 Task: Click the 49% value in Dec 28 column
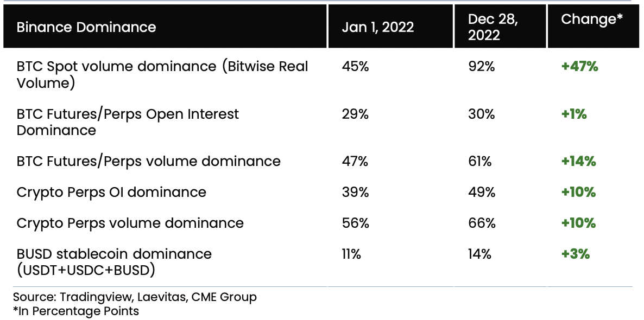pyautogui.click(x=481, y=192)
